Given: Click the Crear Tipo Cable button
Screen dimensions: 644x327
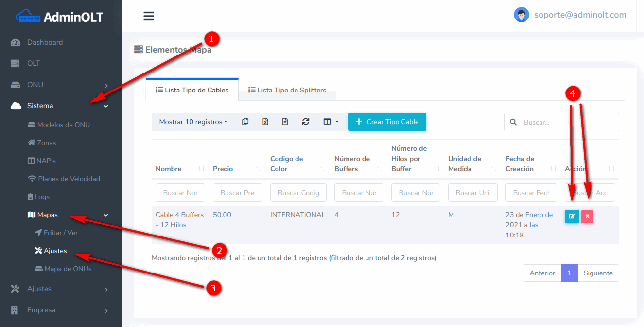Looking at the screenshot, I should (x=387, y=122).
